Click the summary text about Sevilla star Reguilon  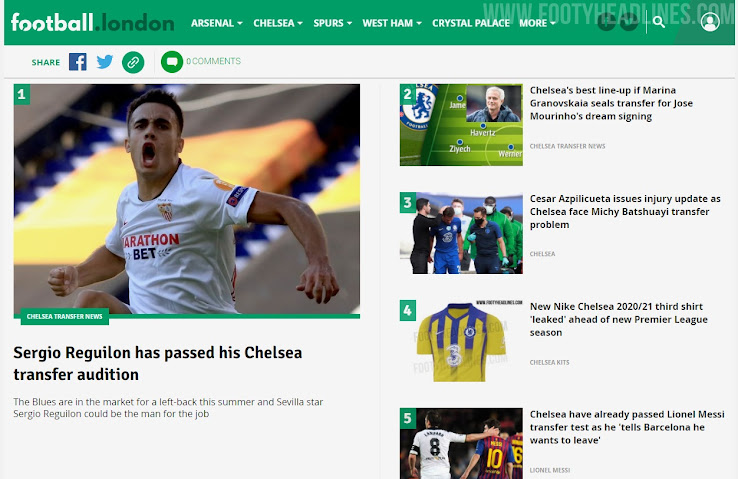(168, 408)
